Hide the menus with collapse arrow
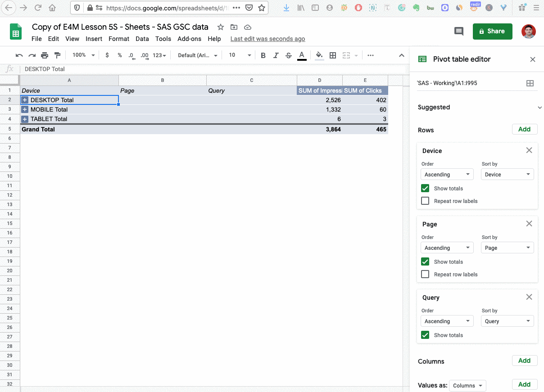This screenshot has height=392, width=544. coord(402,55)
